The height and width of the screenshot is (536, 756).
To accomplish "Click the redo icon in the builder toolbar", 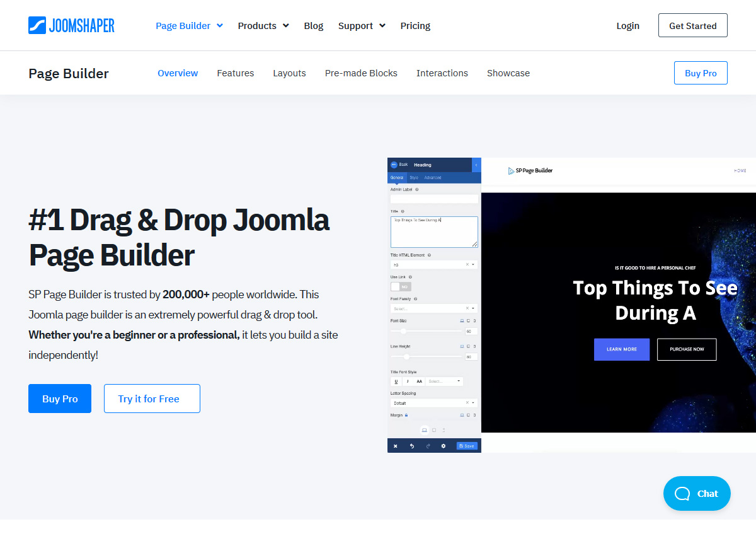I will coord(428,446).
